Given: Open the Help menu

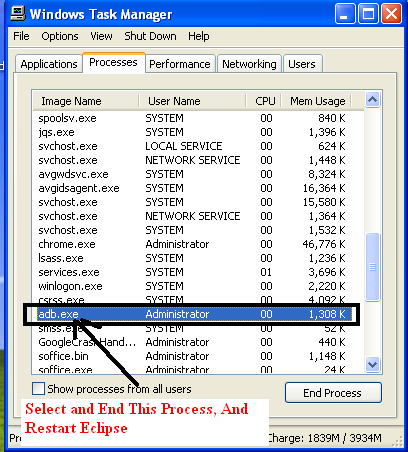Looking at the screenshot, I should [x=199, y=36].
